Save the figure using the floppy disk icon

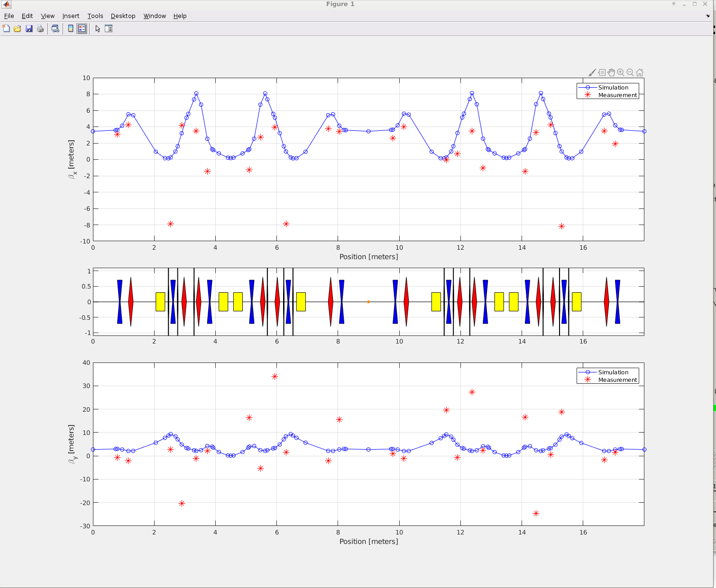pyautogui.click(x=29, y=28)
